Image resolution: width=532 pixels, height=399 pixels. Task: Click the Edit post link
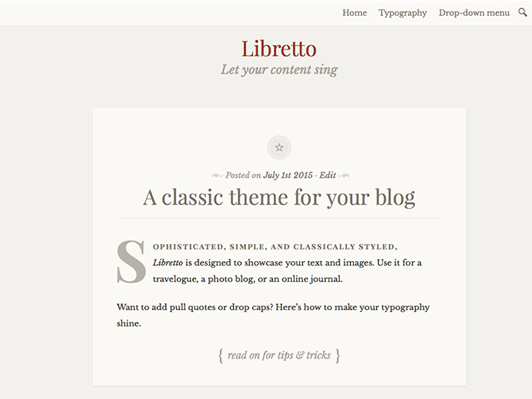tap(327, 175)
